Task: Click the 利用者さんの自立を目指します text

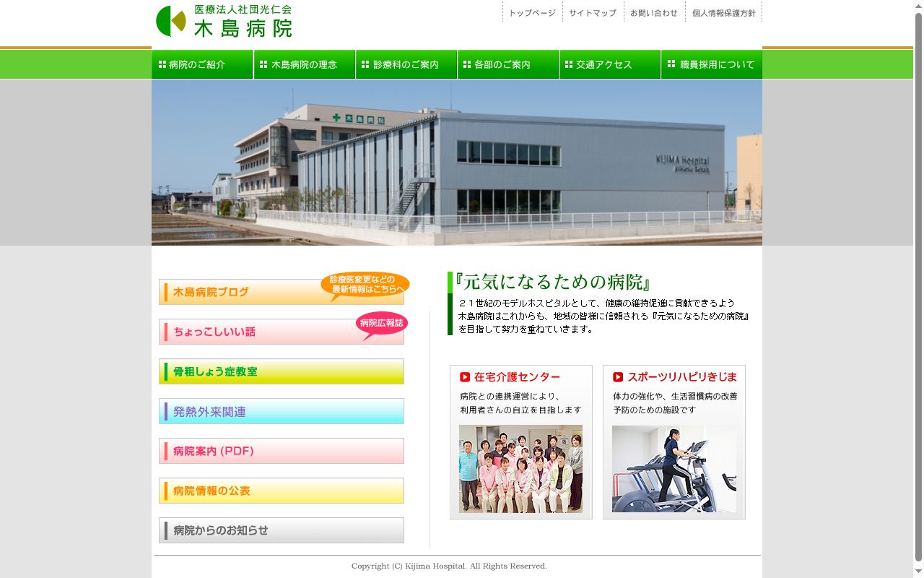Action: 520,410
